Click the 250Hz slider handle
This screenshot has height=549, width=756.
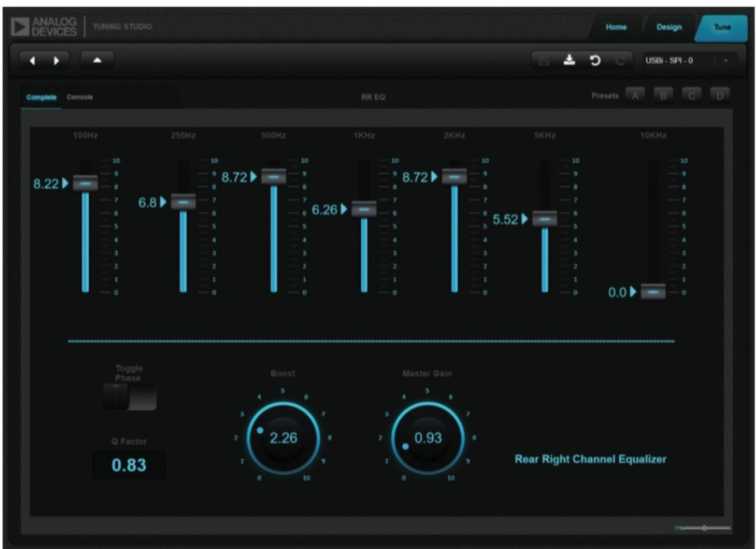tap(183, 202)
